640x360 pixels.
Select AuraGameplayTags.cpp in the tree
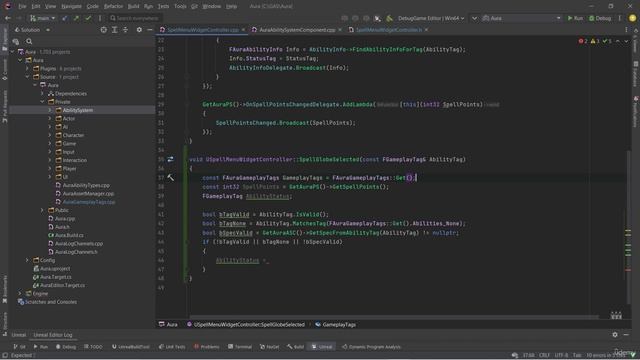tap(89, 202)
